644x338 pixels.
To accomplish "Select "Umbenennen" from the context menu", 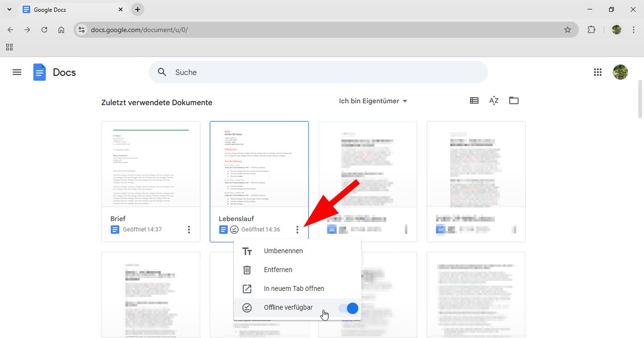I will [283, 251].
